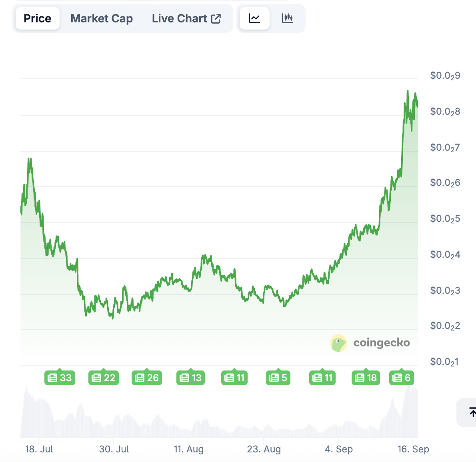Open the Market Cap tab
Screen dimensions: 476x462
click(102, 18)
